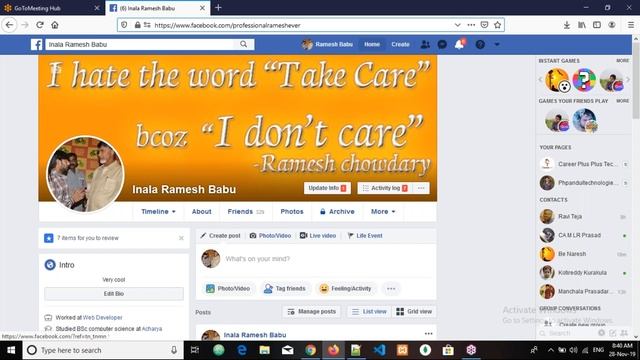Open Manage posts
640x360 pixels.
(312, 312)
